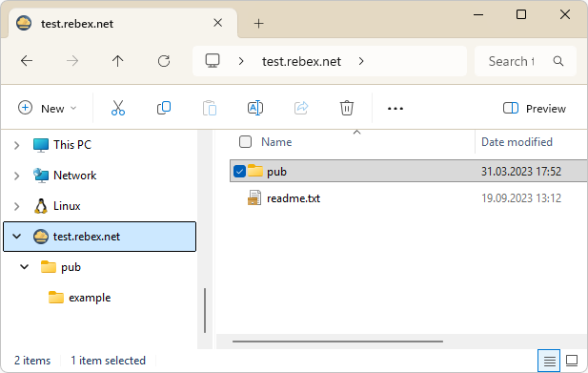Screen dimensions: 588x373
Task: Click the Cut scissors icon
Action: (x=118, y=108)
